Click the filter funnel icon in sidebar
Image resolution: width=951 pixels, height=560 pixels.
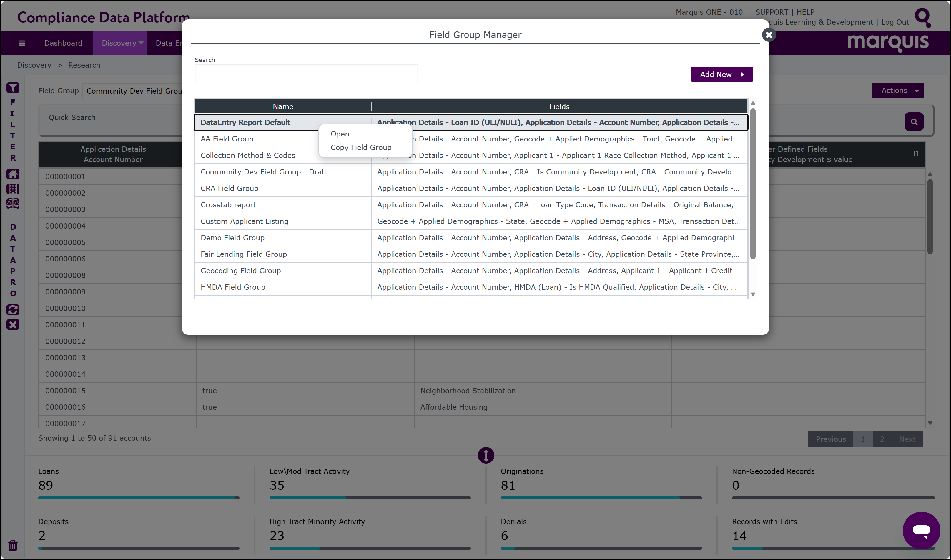tap(13, 88)
